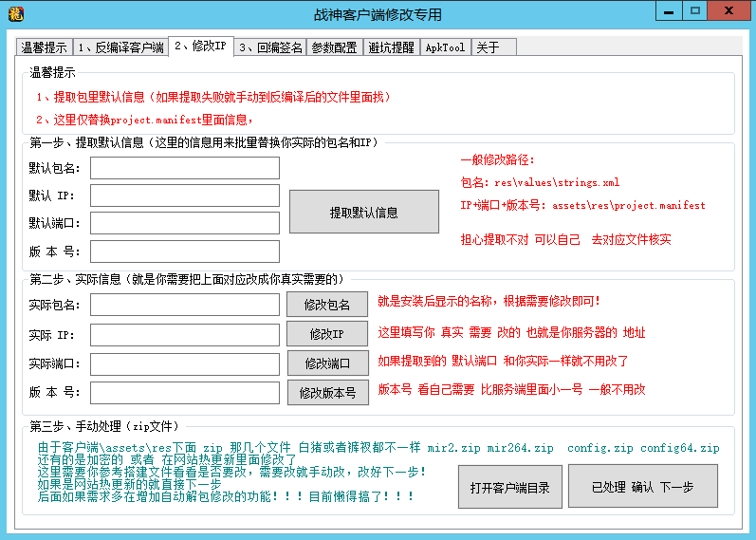Click the app icon in title bar
Image resolution: width=756 pixels, height=540 pixels.
(x=14, y=13)
